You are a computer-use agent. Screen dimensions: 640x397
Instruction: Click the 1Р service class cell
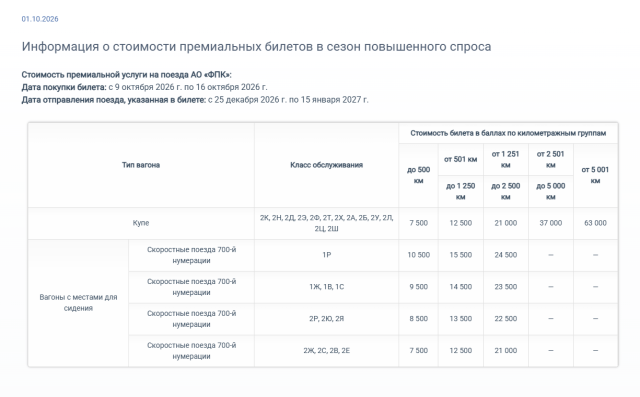coord(327,255)
